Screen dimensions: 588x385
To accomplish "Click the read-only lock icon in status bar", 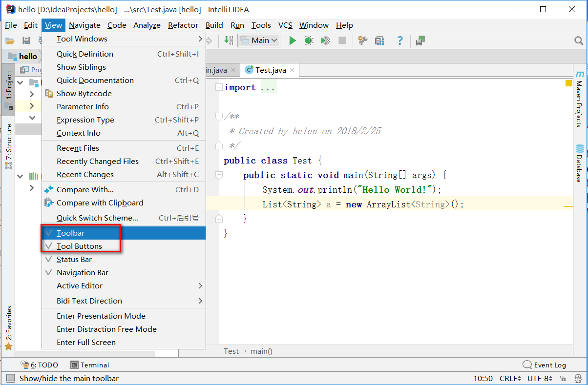I will pyautogui.click(x=563, y=379).
